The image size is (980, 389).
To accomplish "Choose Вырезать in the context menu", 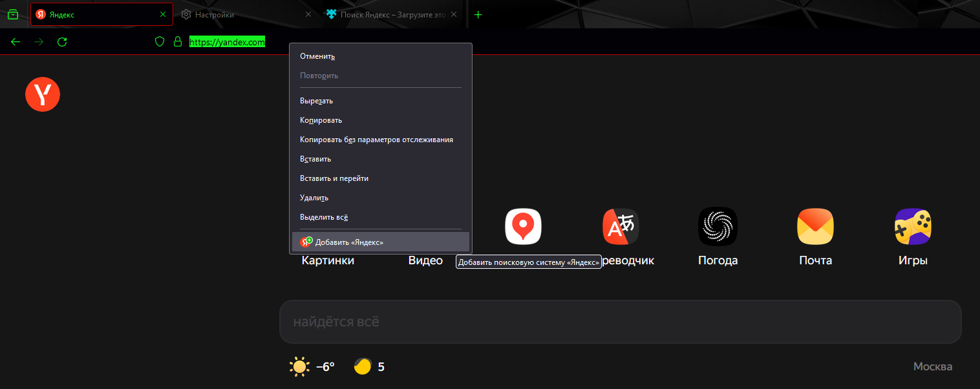I will [x=381, y=101].
